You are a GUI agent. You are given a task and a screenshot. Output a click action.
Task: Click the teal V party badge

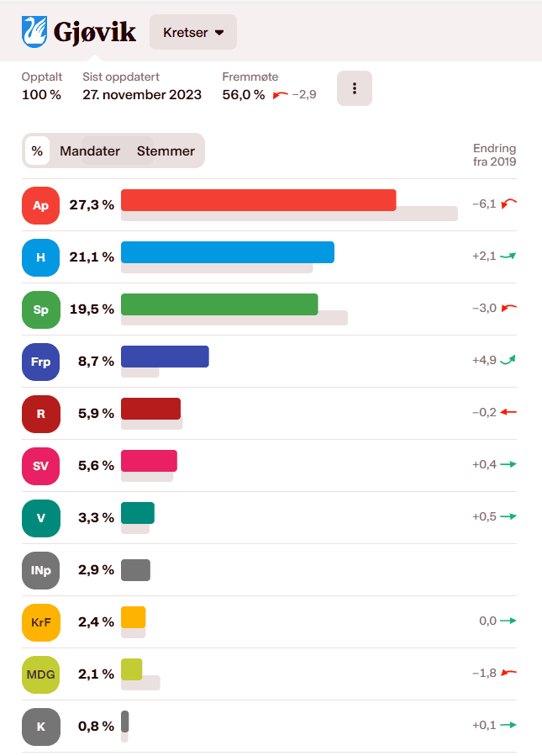click(40, 518)
